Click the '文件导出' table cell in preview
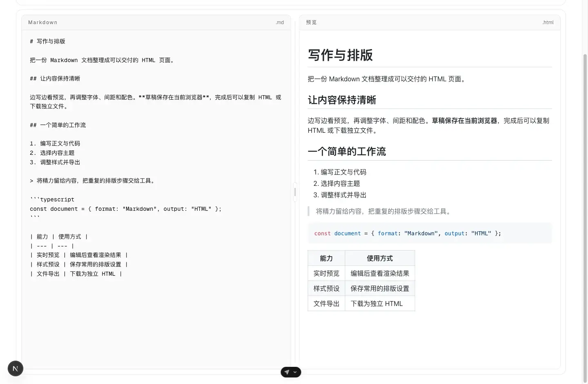Viewport: 588px width, 384px height. pyautogui.click(x=326, y=304)
